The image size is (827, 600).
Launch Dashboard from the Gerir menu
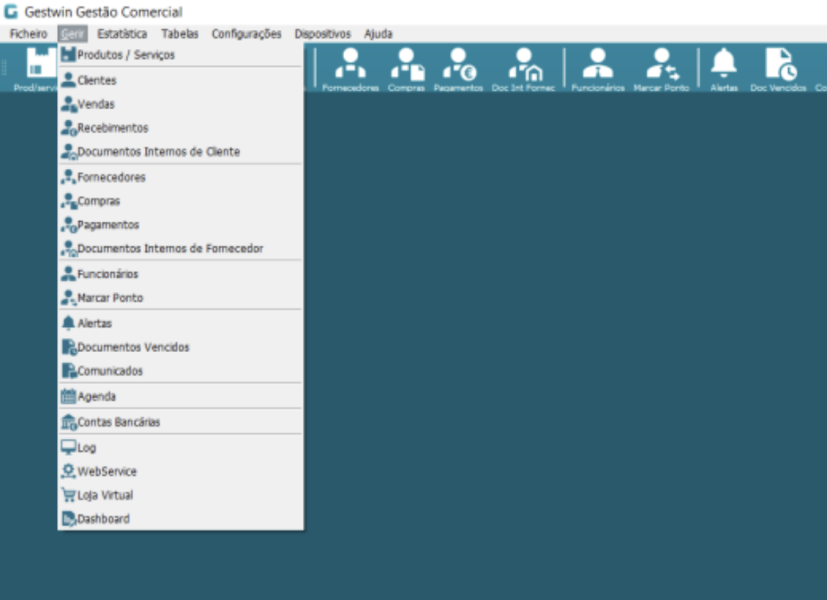click(x=103, y=519)
